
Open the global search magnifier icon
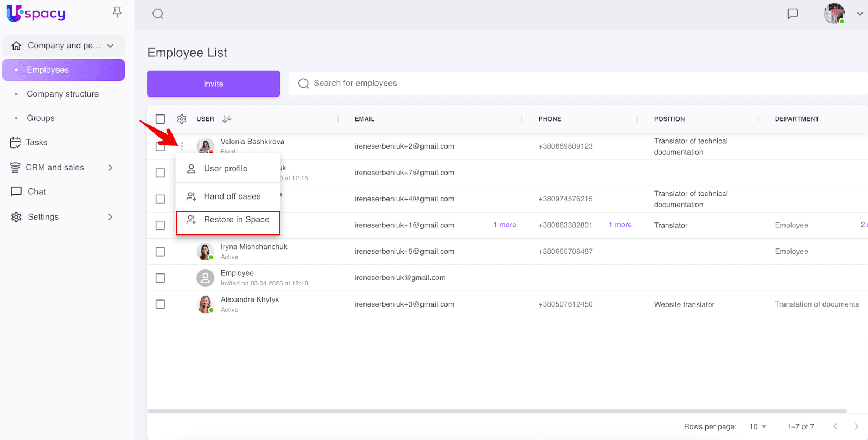(x=158, y=14)
